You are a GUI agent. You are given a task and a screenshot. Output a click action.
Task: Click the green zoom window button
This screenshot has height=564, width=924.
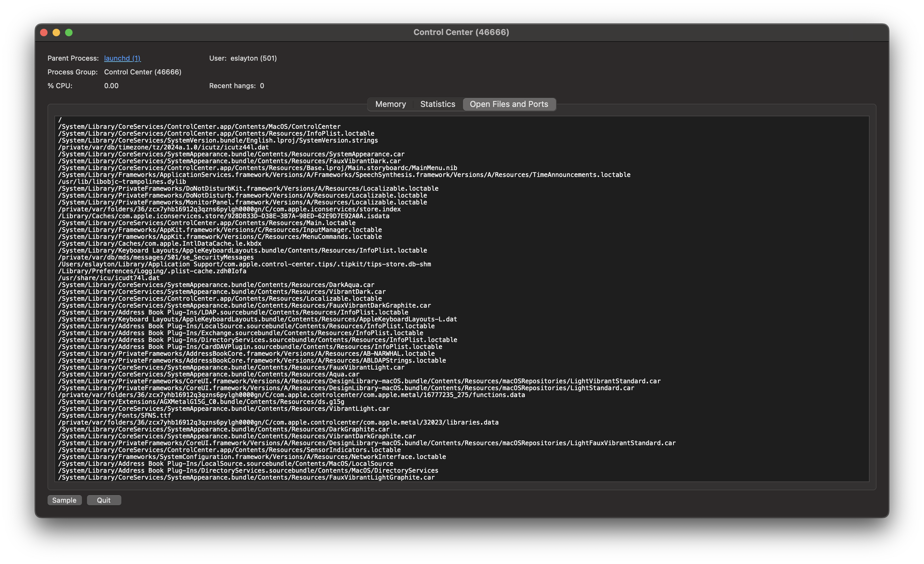point(69,33)
